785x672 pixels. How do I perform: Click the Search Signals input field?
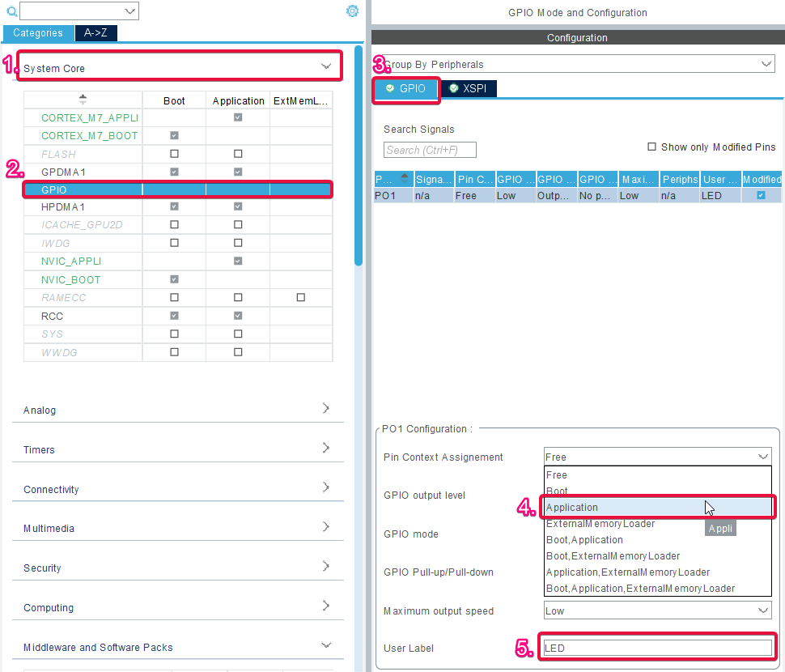coord(430,150)
